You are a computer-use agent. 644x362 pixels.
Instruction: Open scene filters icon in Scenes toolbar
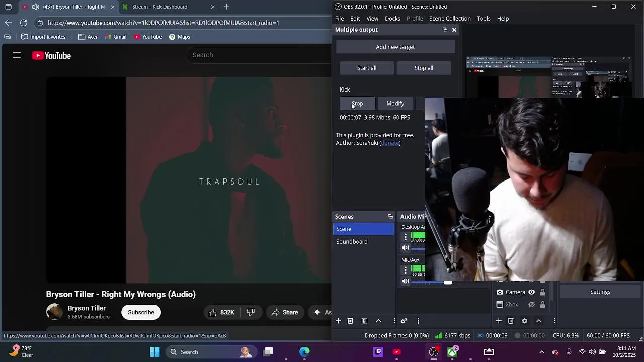click(365, 321)
